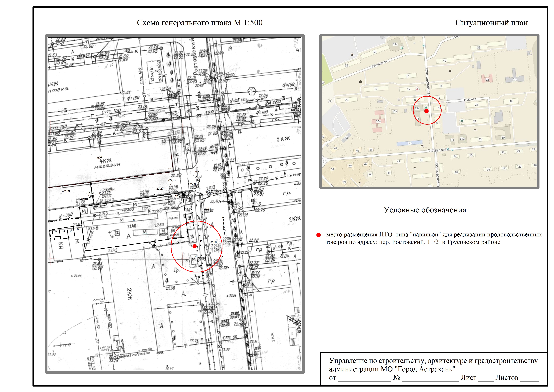Click the blue building number 36

tap(409, 143)
